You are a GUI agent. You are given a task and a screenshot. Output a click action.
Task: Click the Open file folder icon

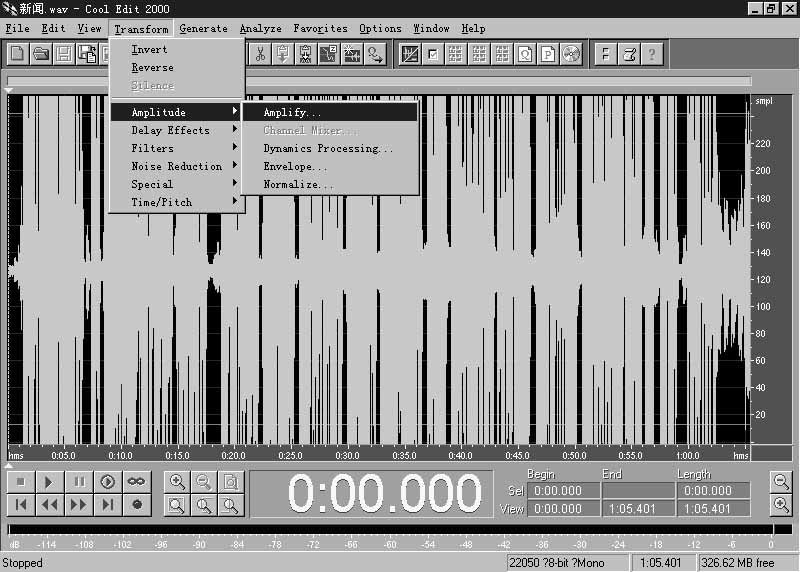(x=41, y=54)
